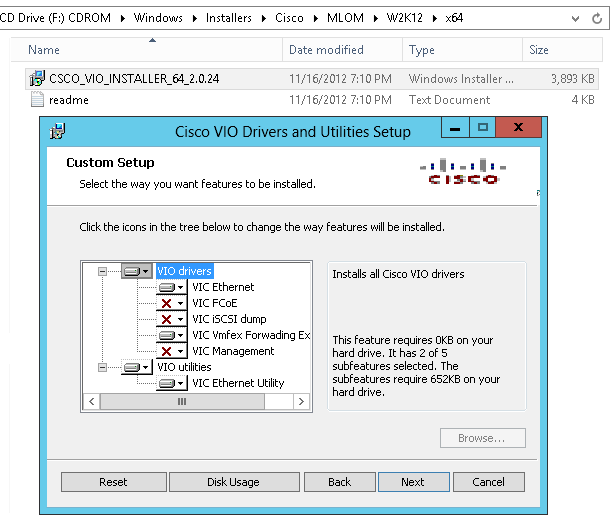Open feature dropdown icon for VIO drivers
611x517 pixels.
pyautogui.click(x=136, y=271)
